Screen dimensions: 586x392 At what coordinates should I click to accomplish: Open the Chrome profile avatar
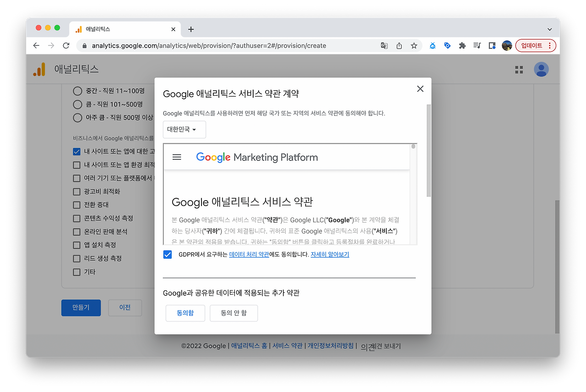point(507,46)
